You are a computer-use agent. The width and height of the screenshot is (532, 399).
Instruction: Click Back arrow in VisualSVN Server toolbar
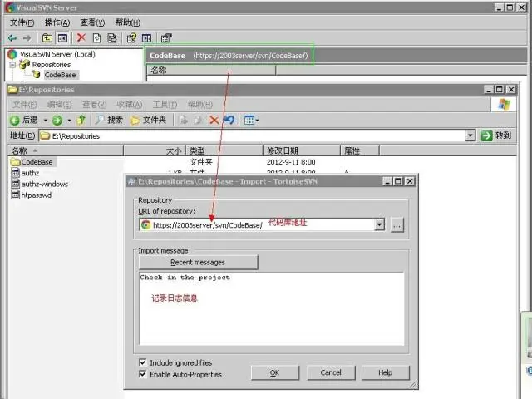12,38
